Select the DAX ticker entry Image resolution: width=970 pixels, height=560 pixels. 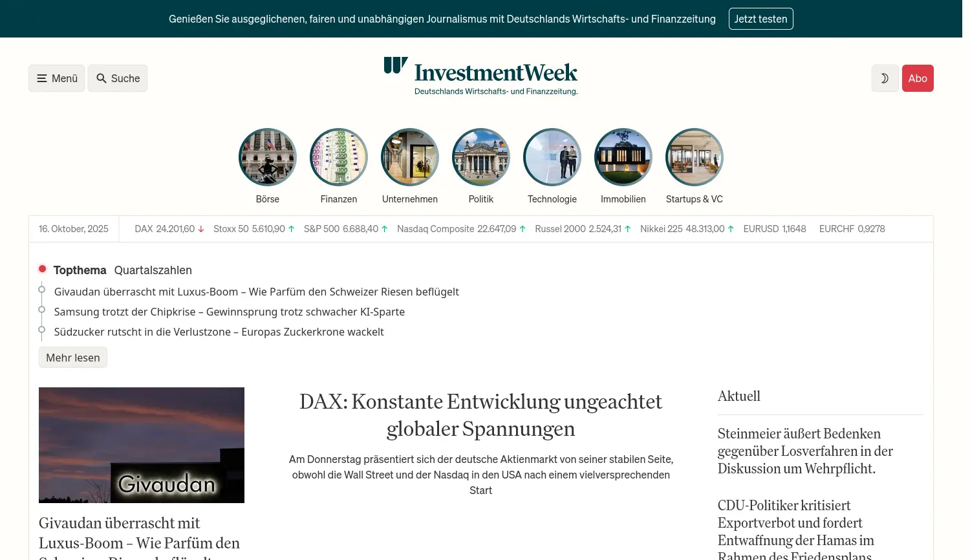pyautogui.click(x=169, y=229)
